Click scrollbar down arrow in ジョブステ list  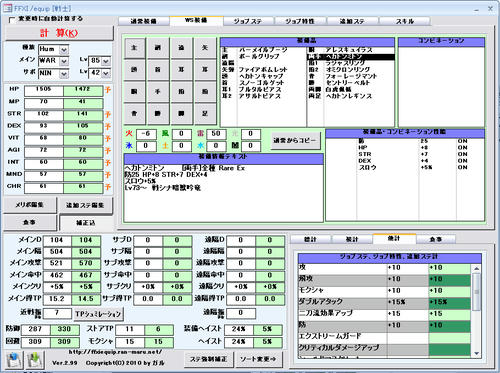[476, 353]
